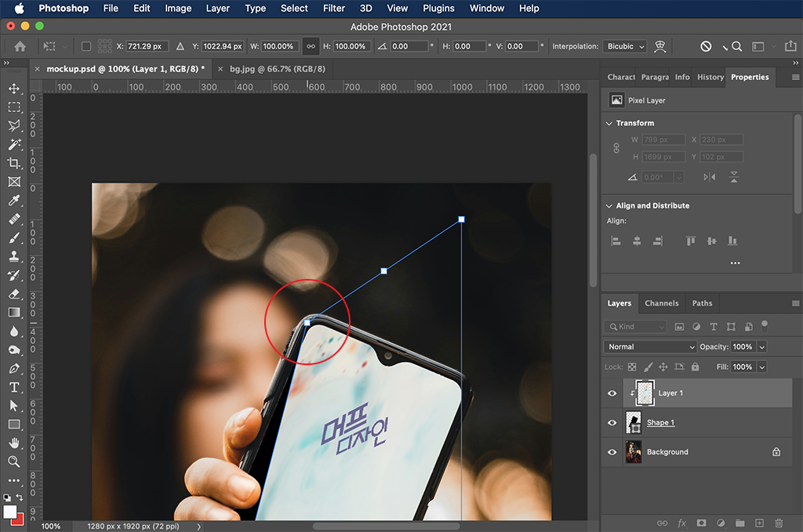Cancel the transform with the circle-slash icon
Image resolution: width=803 pixels, height=532 pixels.
tap(706, 46)
